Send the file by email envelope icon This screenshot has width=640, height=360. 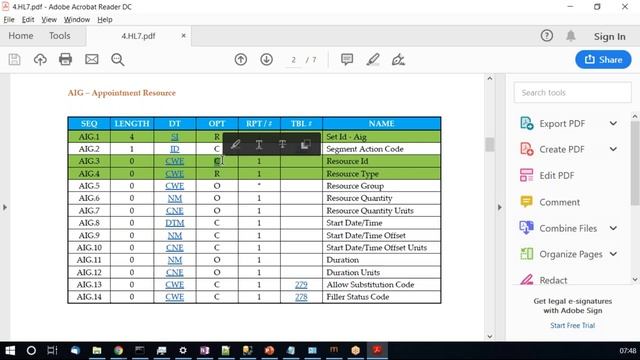click(x=91, y=60)
